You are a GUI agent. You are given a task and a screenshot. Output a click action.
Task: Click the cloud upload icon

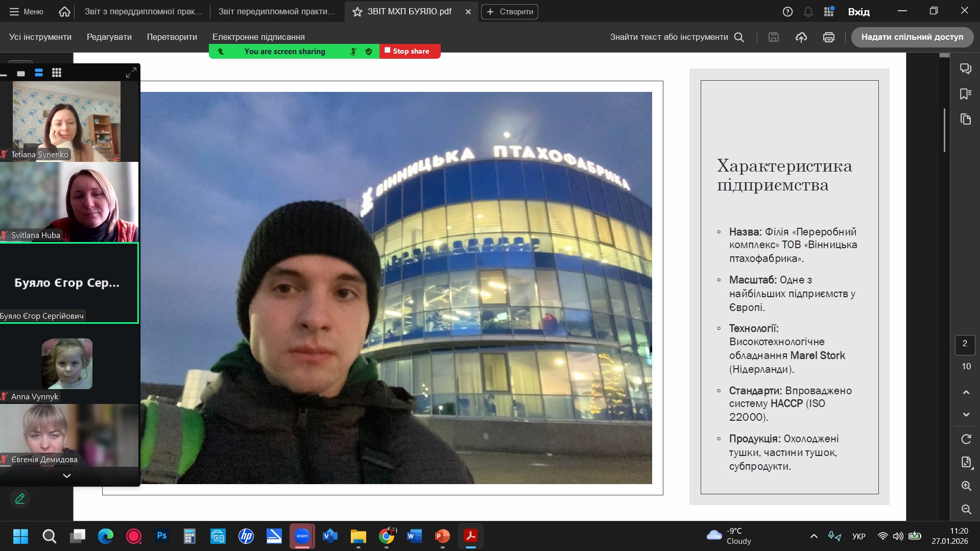point(801,37)
